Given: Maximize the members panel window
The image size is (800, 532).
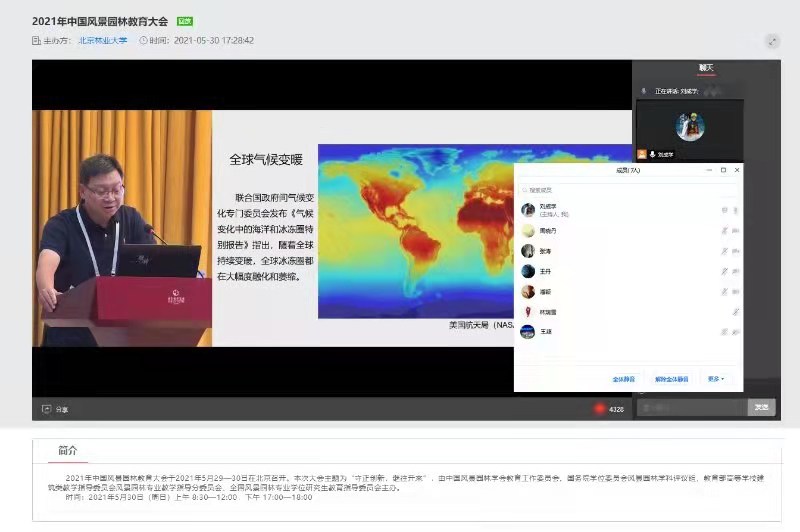Looking at the screenshot, I should point(723,170).
